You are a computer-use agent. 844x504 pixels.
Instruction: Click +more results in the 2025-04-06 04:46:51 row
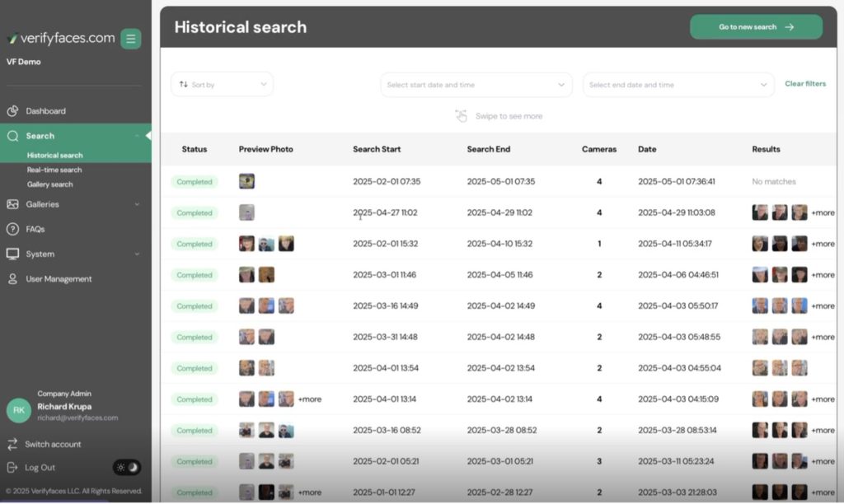click(x=823, y=275)
